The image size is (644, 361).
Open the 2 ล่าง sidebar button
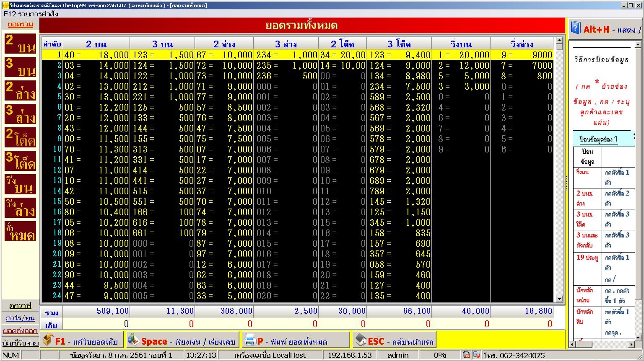[x=20, y=90]
